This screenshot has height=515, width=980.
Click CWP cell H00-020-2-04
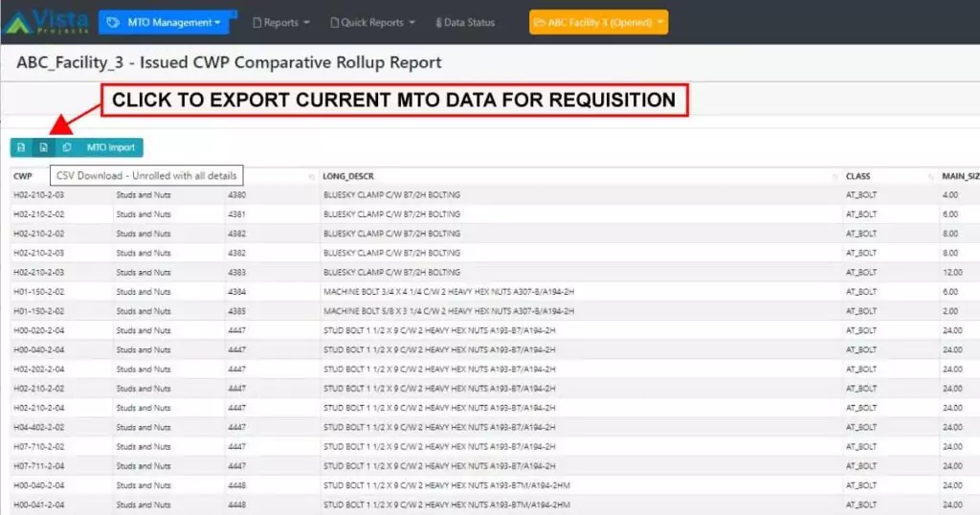[38, 330]
